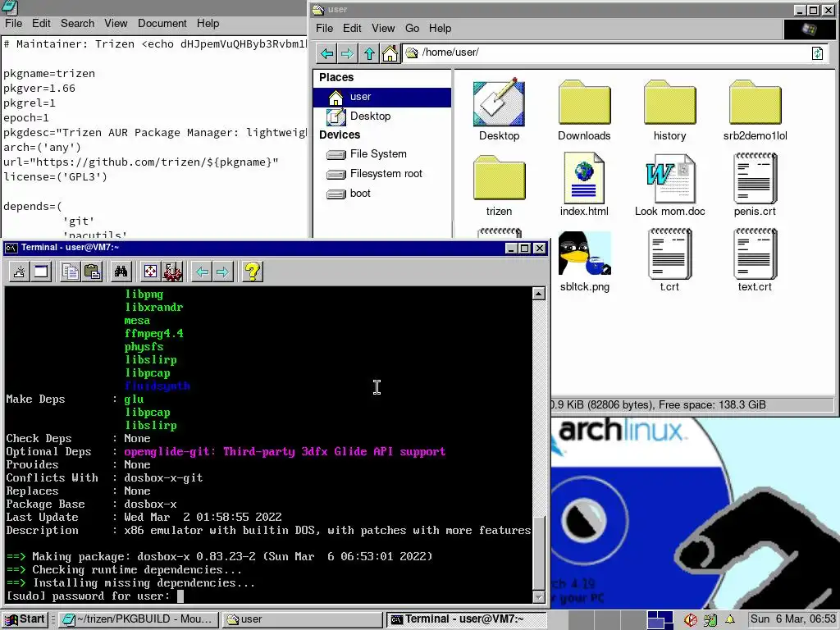Switch to ~/trizen/PKGBUILD Mousepad taskbar button
Image resolution: width=840 pixels, height=630 pixels.
139,619
